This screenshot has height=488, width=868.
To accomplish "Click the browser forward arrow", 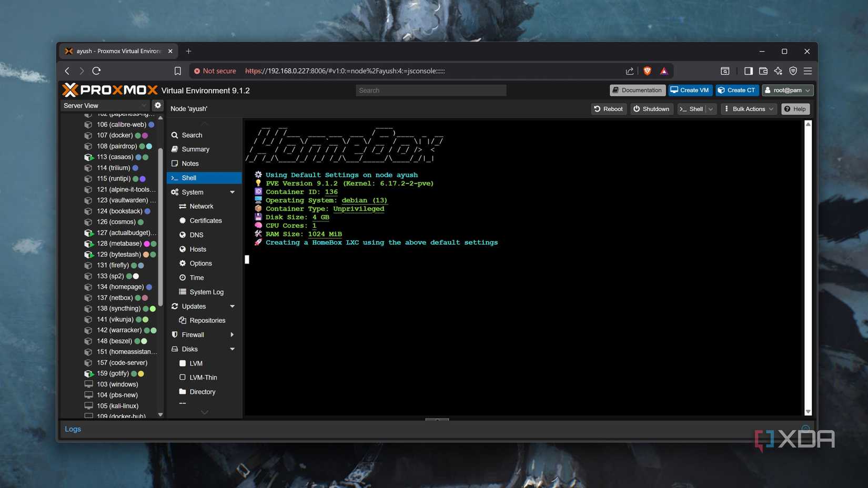I will coord(82,71).
